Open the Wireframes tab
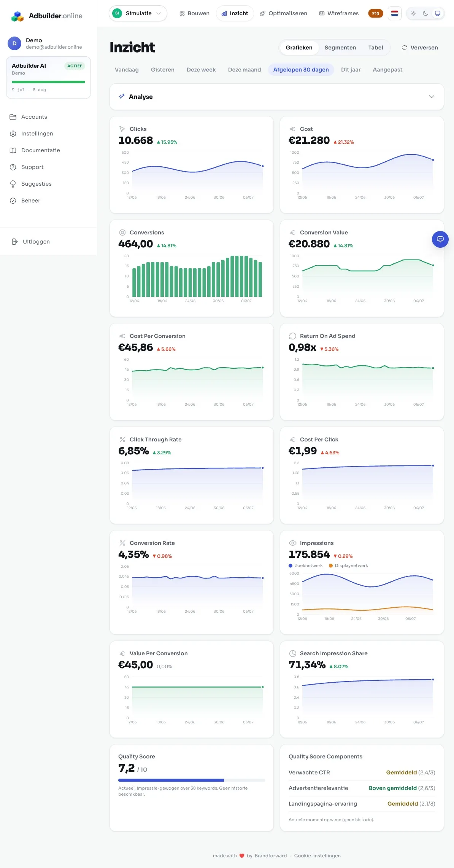The width and height of the screenshot is (454, 868). click(x=339, y=13)
